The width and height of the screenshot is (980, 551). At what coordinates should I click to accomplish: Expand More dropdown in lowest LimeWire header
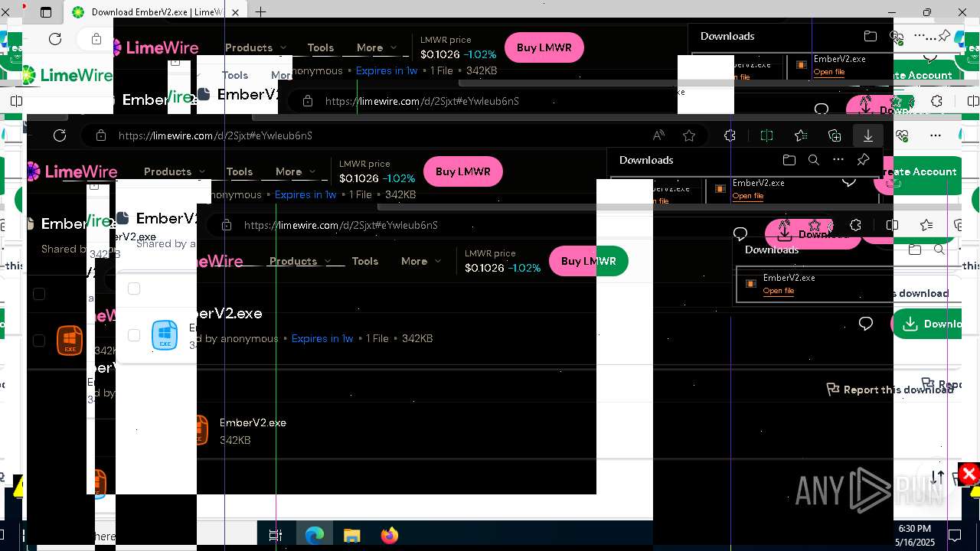click(421, 261)
